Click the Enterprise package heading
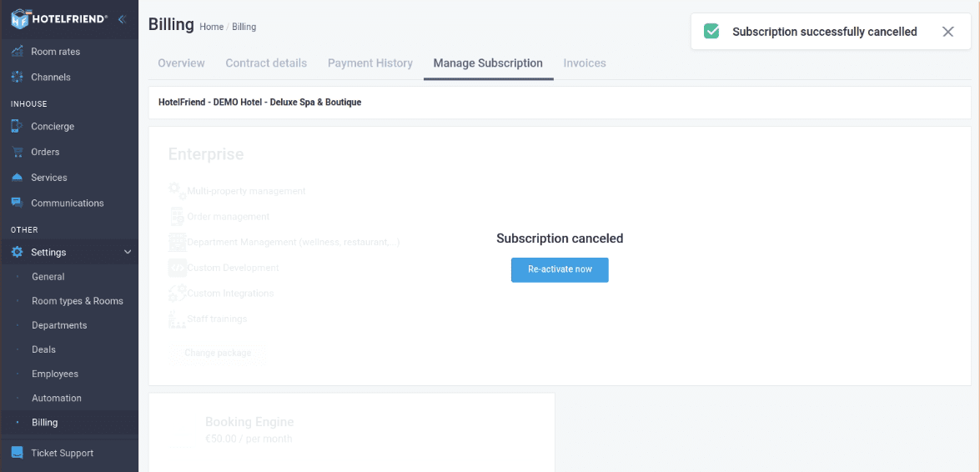Image resolution: width=980 pixels, height=472 pixels. click(x=206, y=154)
